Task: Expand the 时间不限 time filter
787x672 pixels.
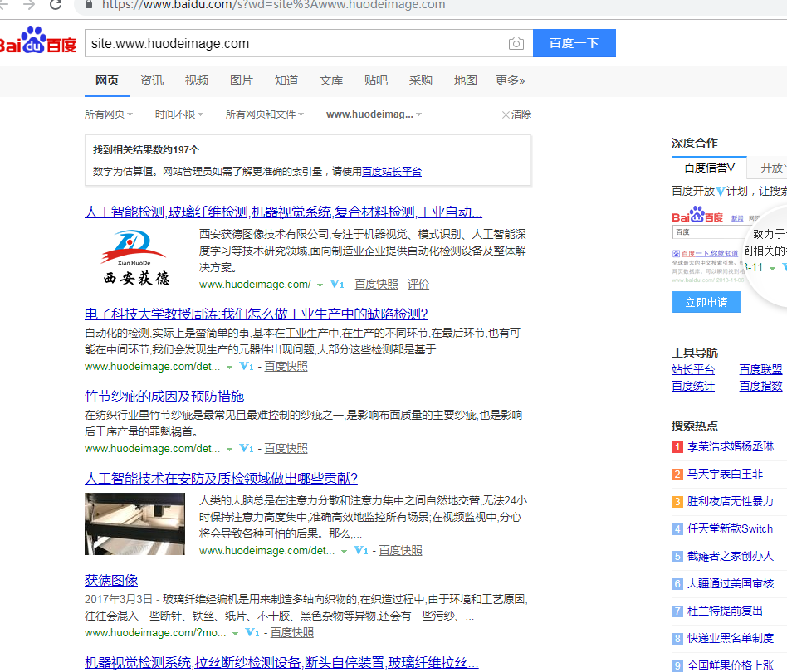Action: 179,114
